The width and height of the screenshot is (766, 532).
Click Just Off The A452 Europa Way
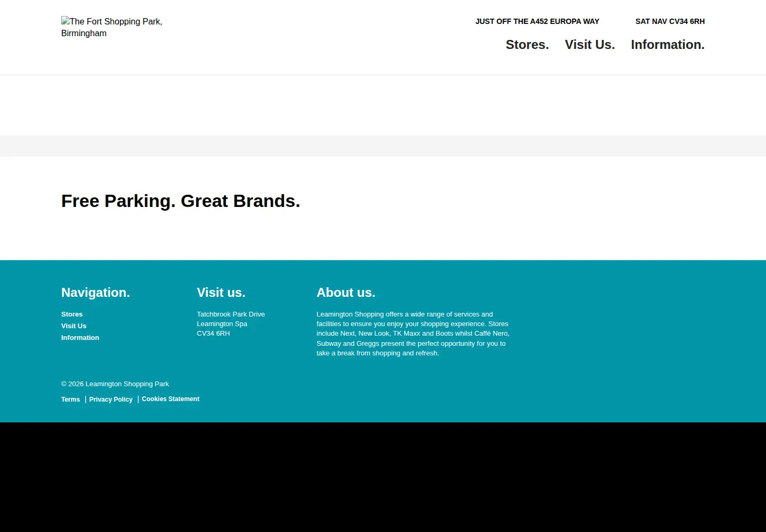[537, 21]
